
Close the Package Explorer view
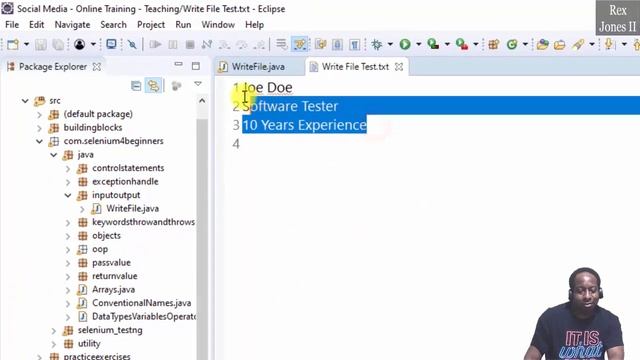click(x=97, y=67)
